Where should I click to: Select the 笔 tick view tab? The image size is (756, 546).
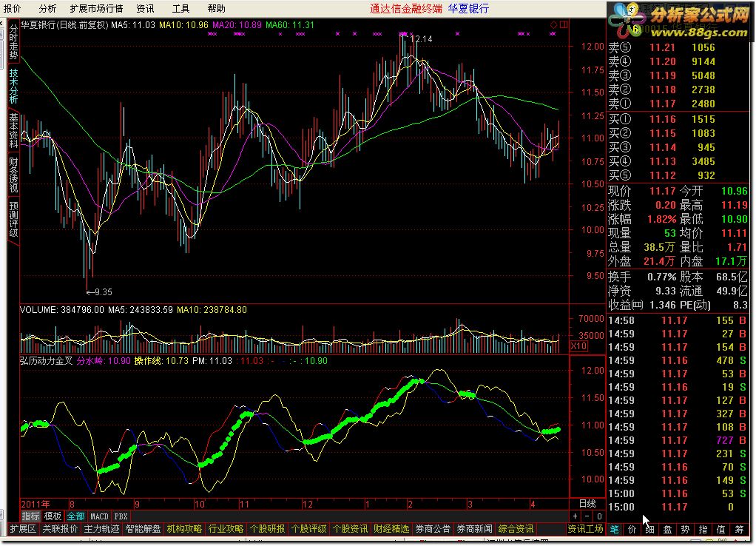tap(614, 529)
